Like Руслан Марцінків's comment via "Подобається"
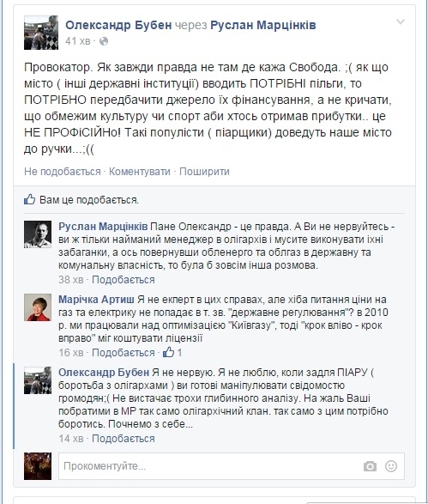428x504 pixels. (x=124, y=280)
